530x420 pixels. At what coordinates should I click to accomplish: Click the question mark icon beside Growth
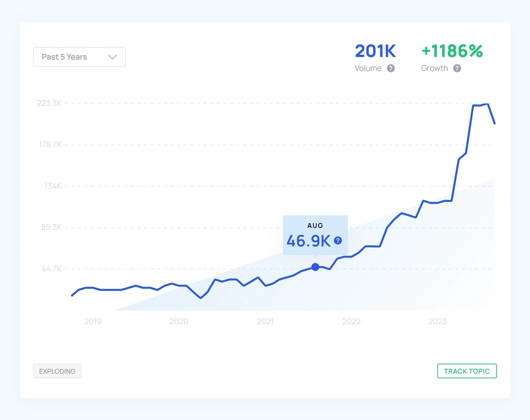457,68
